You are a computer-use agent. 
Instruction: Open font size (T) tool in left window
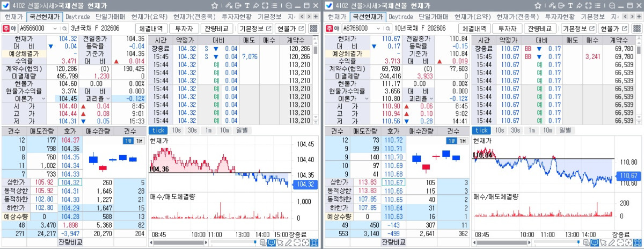click(x=247, y=5)
